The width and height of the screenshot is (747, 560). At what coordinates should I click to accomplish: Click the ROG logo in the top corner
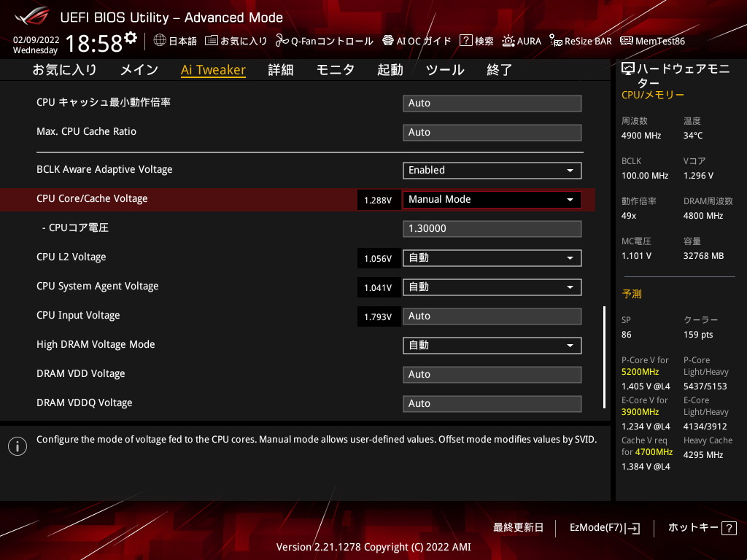32,16
